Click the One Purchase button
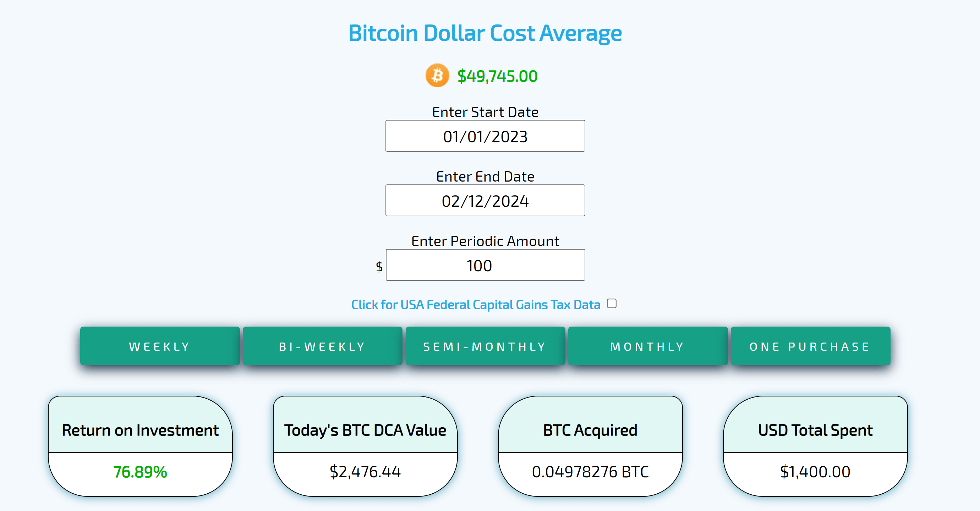This screenshot has height=511, width=980. point(810,346)
